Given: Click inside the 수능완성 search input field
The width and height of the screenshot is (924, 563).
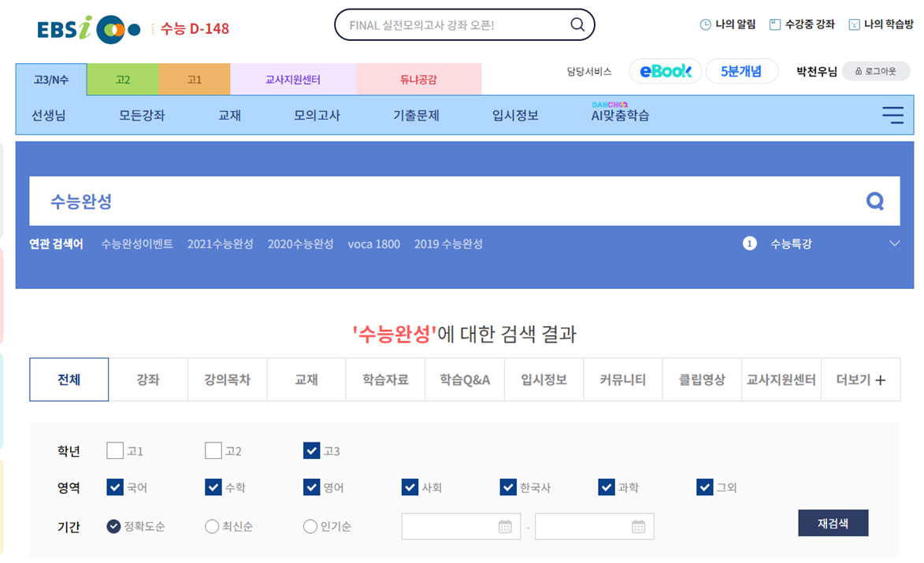Looking at the screenshot, I should (x=315, y=201).
